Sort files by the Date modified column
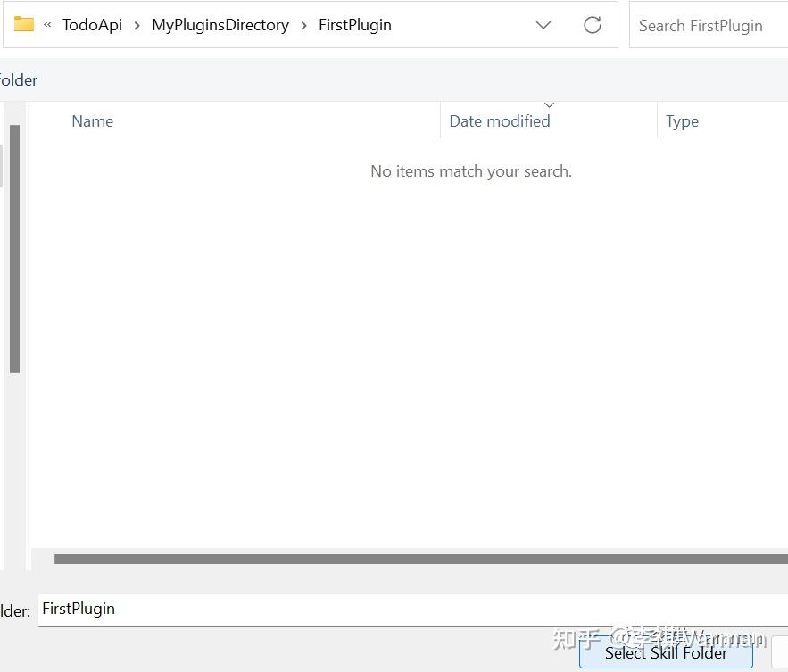 [x=500, y=121]
